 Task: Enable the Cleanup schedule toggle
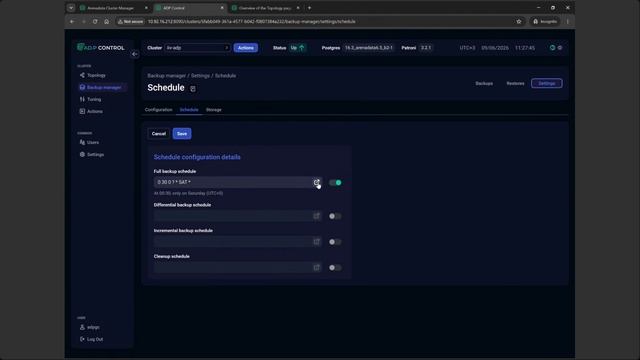[335, 267]
